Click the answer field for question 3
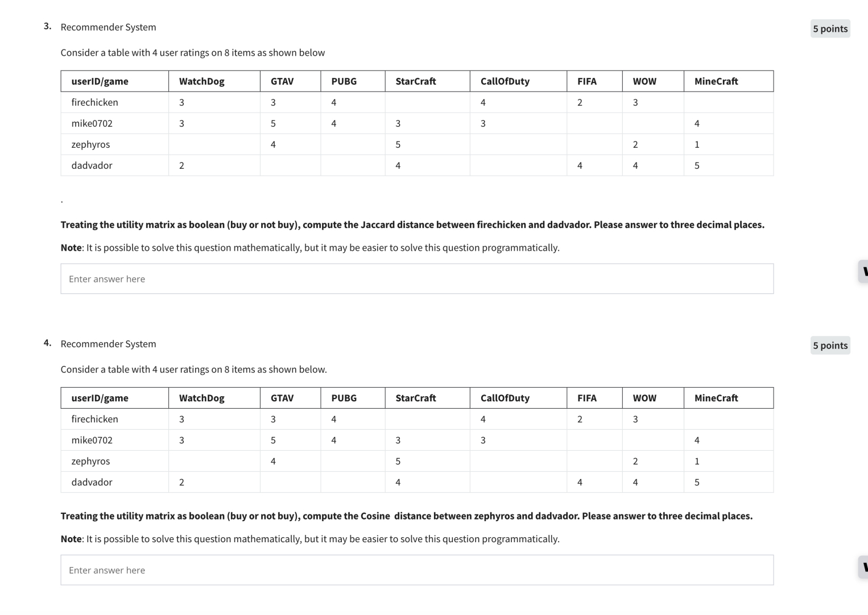This screenshot has height=615, width=868. point(417,279)
